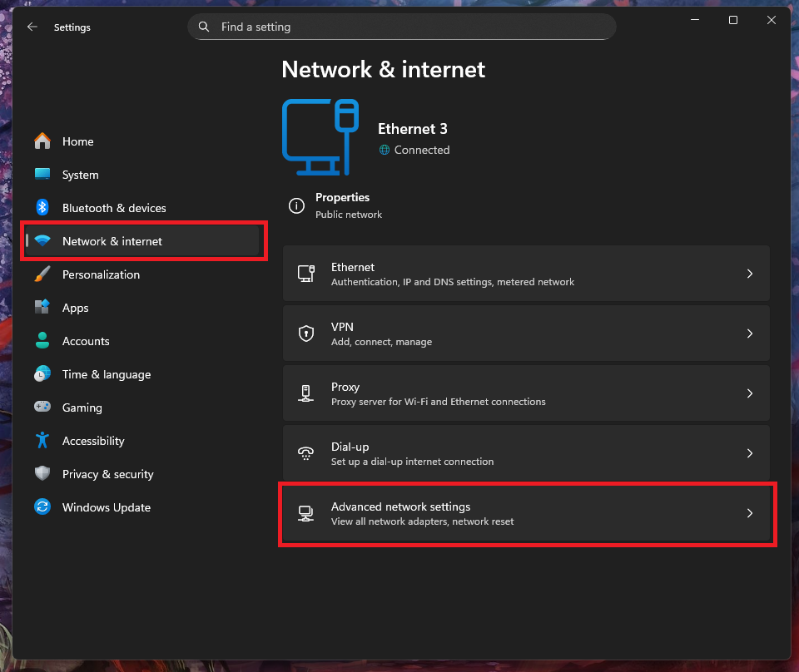This screenshot has height=672, width=799.
Task: Open Bluetooth & devices via its icon
Action: [42, 208]
